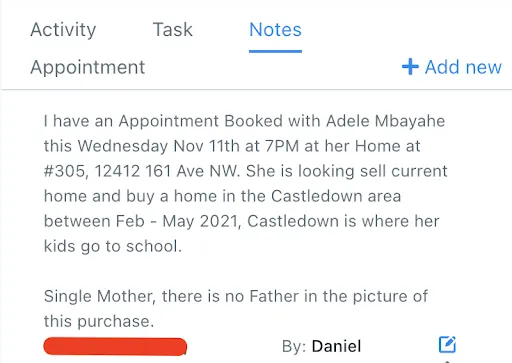Viewport: 512px width, 363px height.
Task: Click the "this purchase." line
Action: coord(99,321)
